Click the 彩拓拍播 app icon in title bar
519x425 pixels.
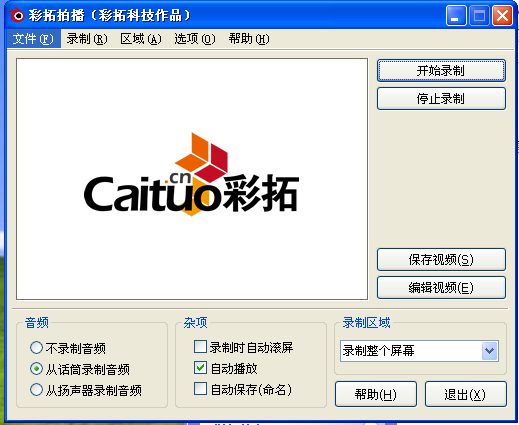[x=17, y=15]
